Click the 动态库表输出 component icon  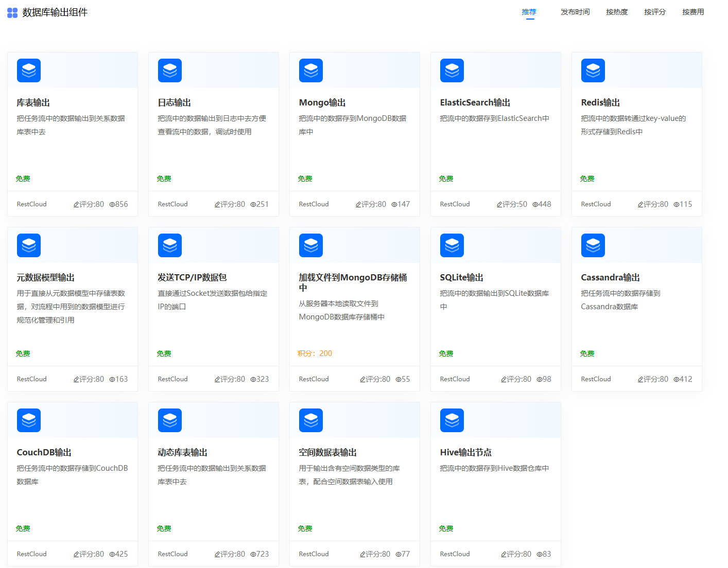click(x=170, y=420)
